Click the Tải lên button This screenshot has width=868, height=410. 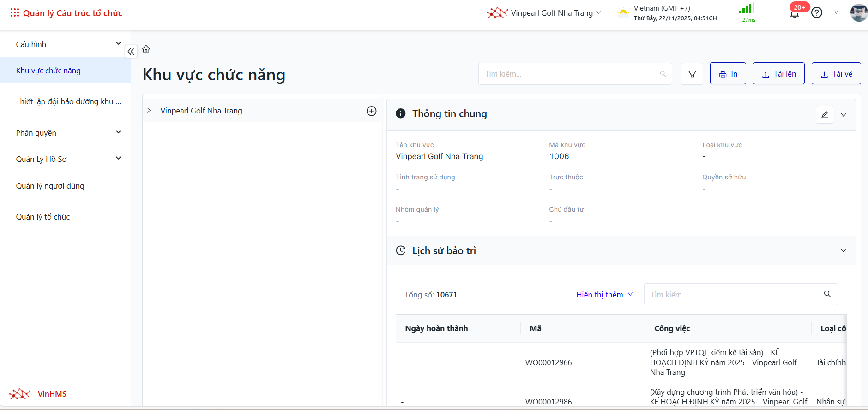pos(778,74)
